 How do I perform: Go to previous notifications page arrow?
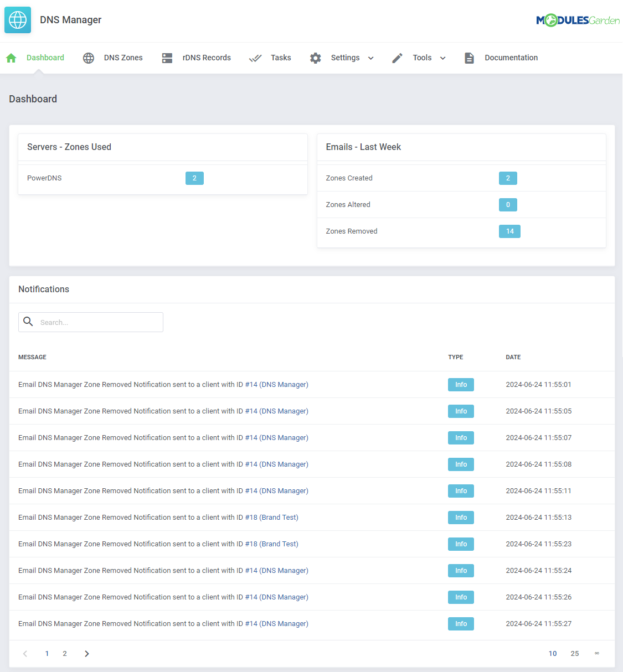[25, 654]
